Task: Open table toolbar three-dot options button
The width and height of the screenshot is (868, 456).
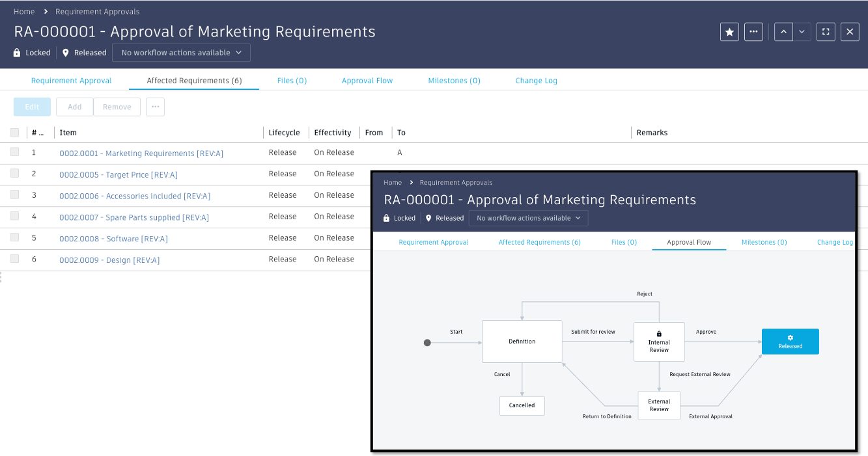Action: click(x=155, y=107)
